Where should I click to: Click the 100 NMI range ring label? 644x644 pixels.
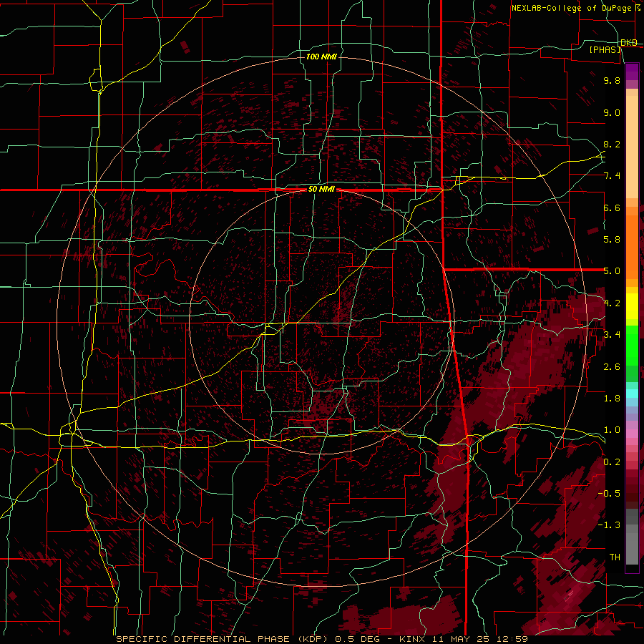pyautogui.click(x=321, y=57)
